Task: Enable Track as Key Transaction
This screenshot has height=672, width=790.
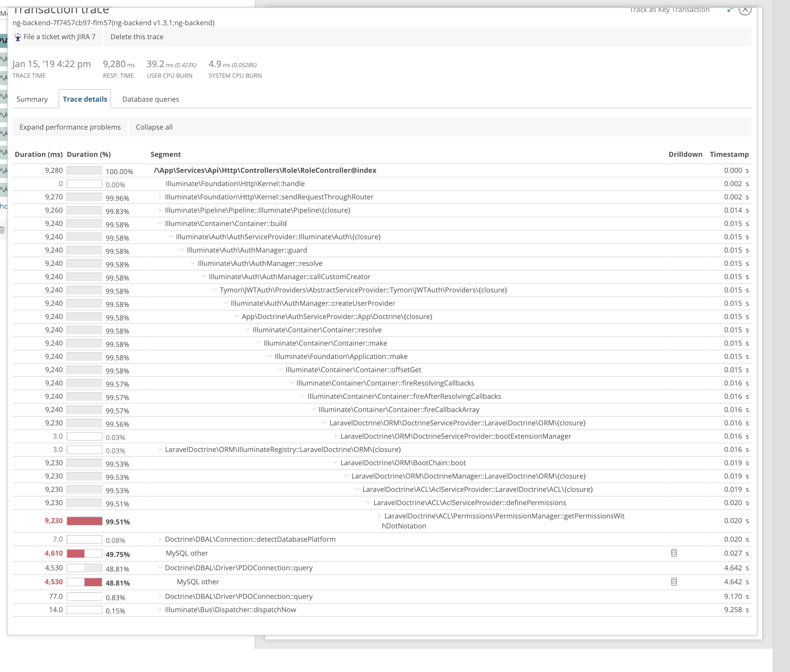Action: tap(670, 10)
